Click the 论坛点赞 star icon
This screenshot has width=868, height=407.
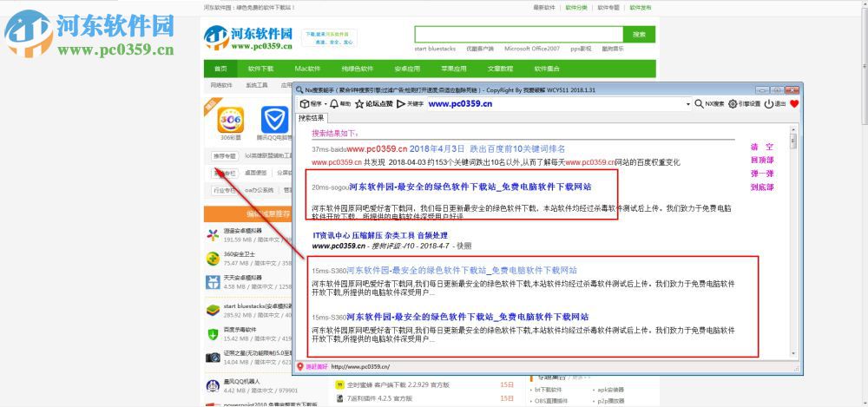pyautogui.click(x=359, y=103)
